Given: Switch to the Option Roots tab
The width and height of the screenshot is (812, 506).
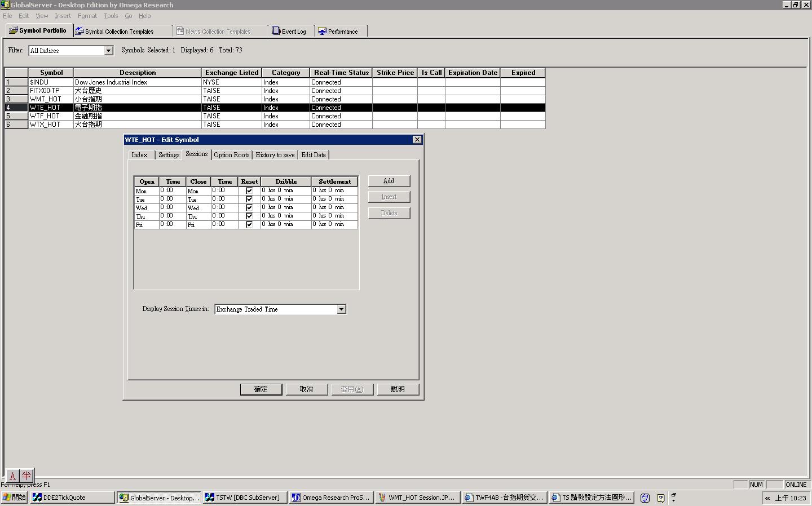Looking at the screenshot, I should 232,155.
